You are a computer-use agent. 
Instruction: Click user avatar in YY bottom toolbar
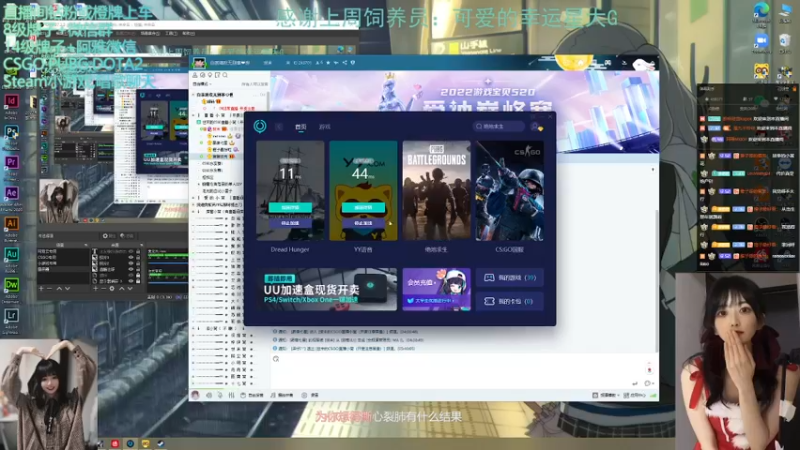pyautogui.click(x=195, y=395)
